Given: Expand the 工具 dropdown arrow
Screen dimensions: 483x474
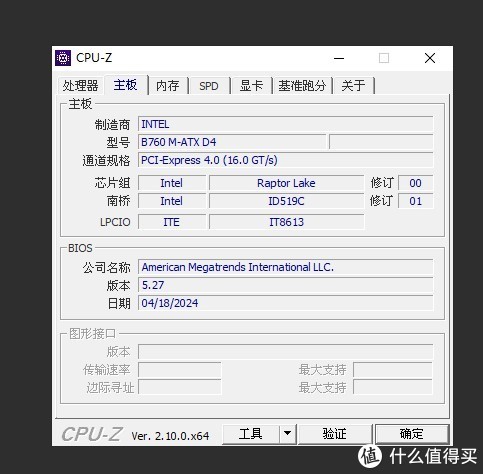Looking at the screenshot, I should 288,434.
